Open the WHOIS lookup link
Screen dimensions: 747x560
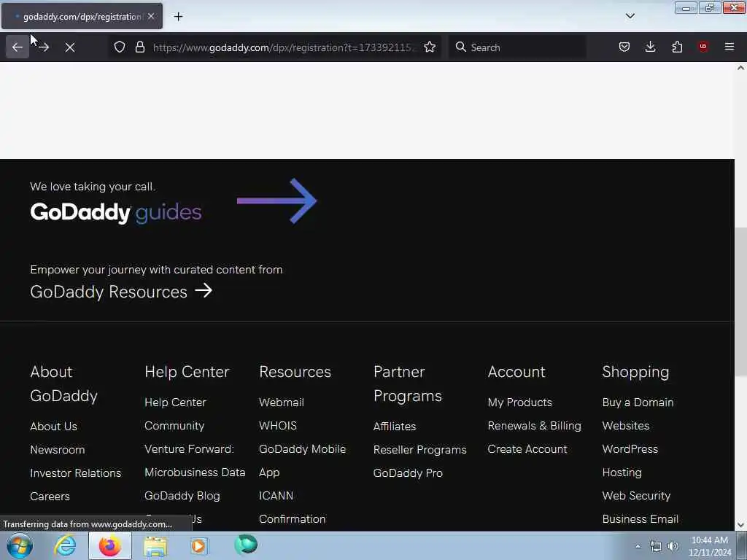tap(278, 426)
